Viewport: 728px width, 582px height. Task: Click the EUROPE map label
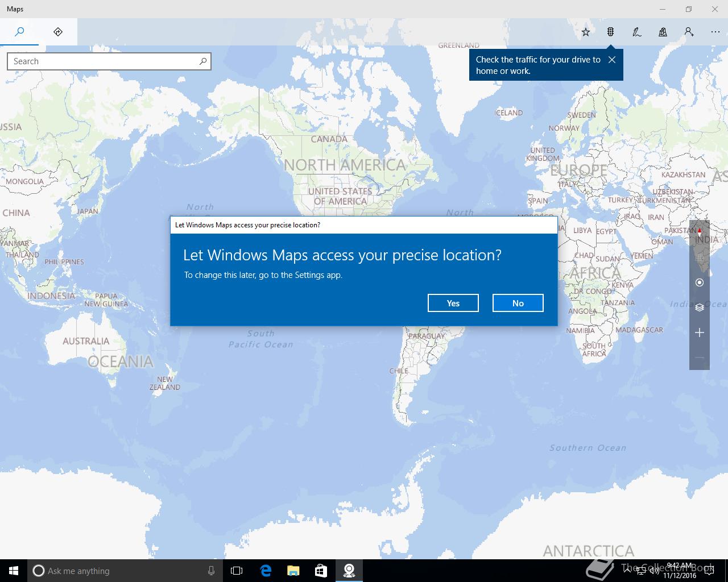tap(579, 170)
